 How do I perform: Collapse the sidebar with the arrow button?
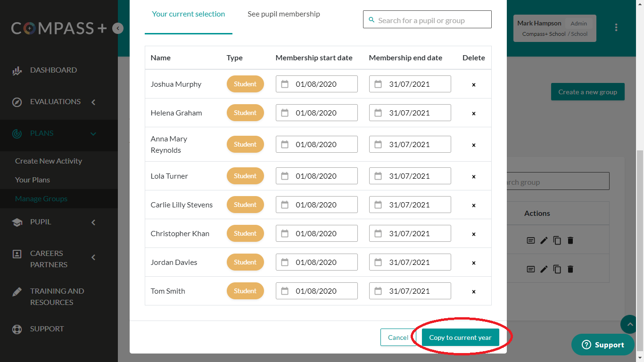[x=118, y=28]
